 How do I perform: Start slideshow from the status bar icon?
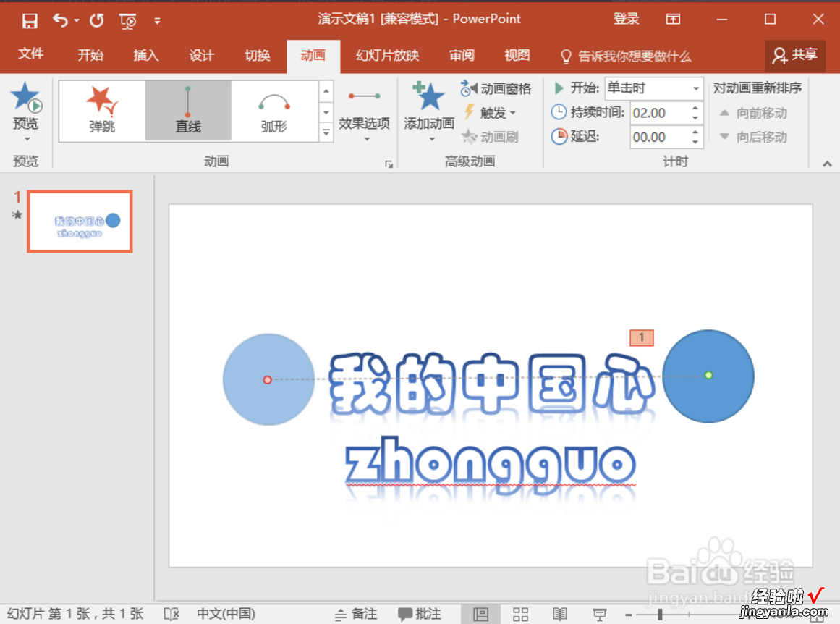click(600, 614)
